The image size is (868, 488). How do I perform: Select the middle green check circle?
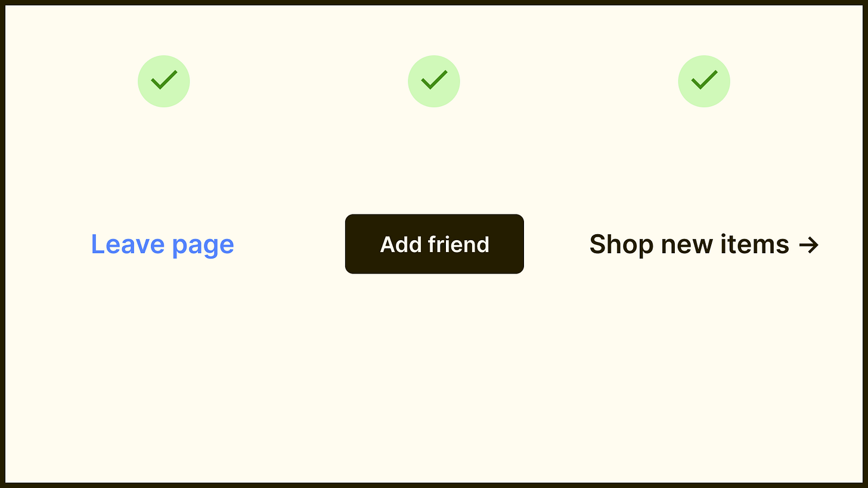(x=434, y=81)
